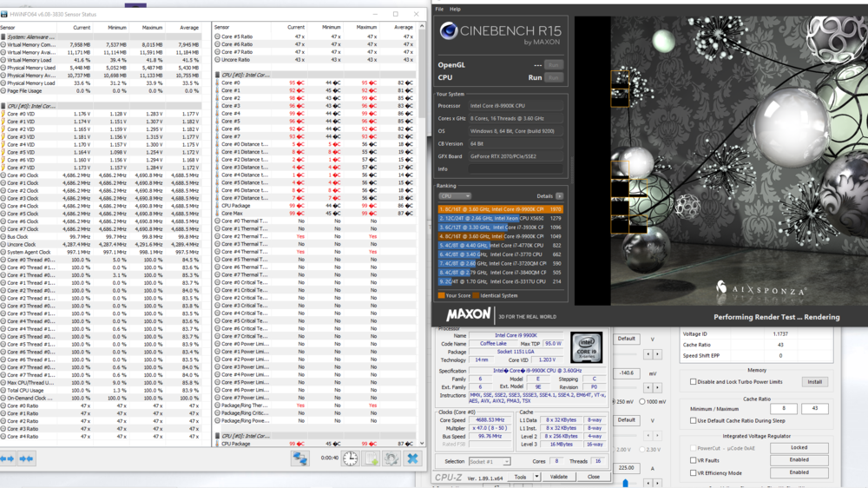
Task: Click the expand columns double-arrow icon in HWiNFO
Action: pos(8,458)
